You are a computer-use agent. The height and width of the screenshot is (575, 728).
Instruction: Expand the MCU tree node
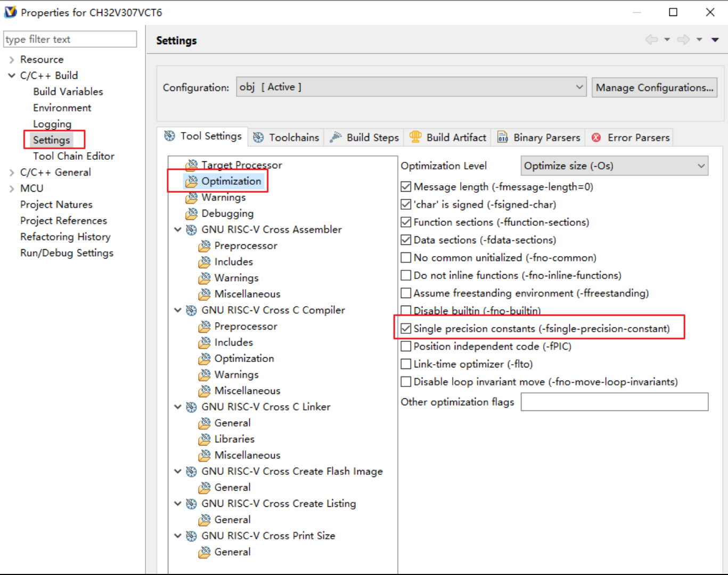pos(12,188)
